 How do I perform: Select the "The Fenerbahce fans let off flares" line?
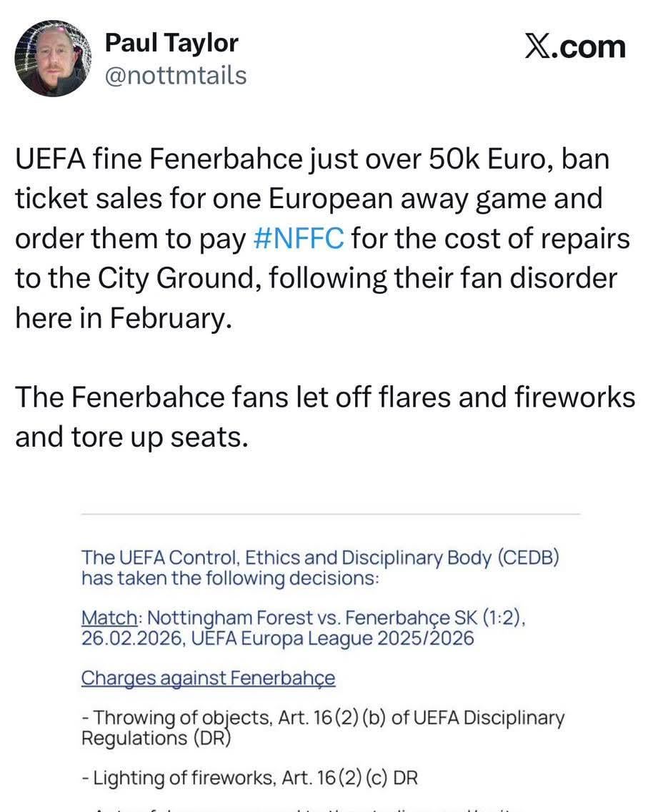[x=325, y=397]
